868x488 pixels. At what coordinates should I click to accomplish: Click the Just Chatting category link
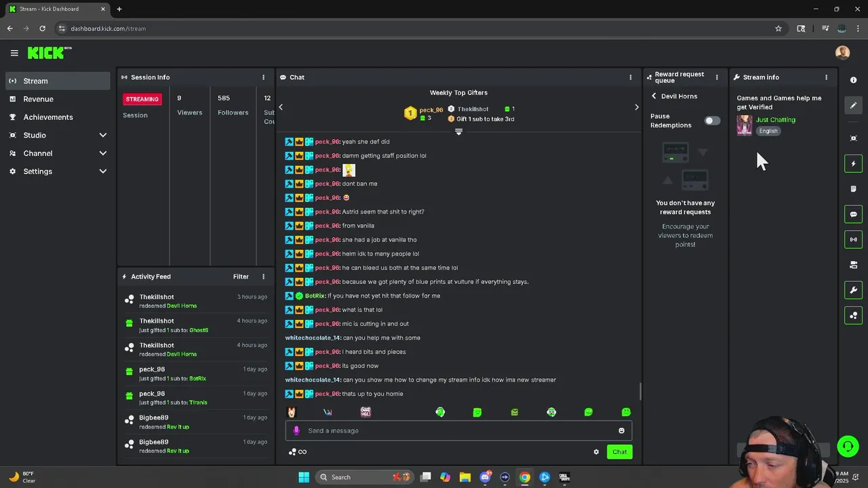point(775,120)
